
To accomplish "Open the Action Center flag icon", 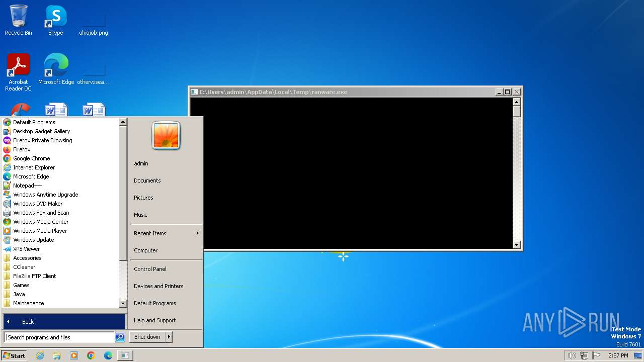I will point(596,355).
